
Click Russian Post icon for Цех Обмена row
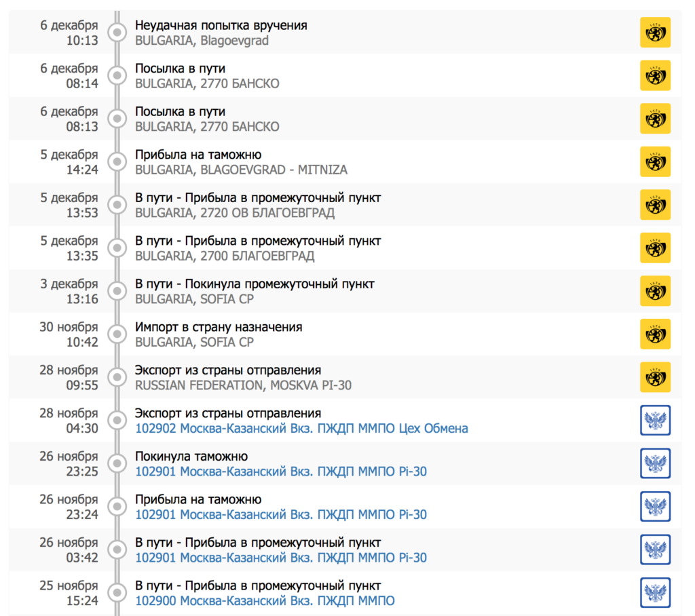click(x=655, y=421)
